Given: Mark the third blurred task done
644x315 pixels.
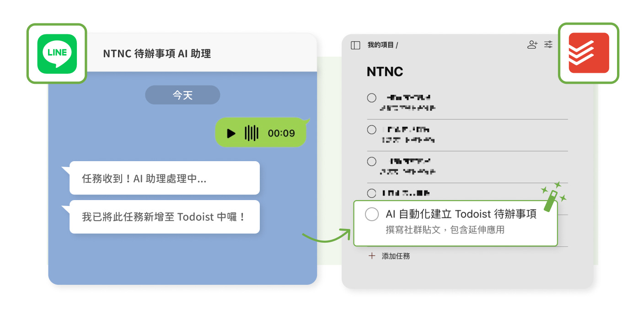Looking at the screenshot, I should click(371, 161).
